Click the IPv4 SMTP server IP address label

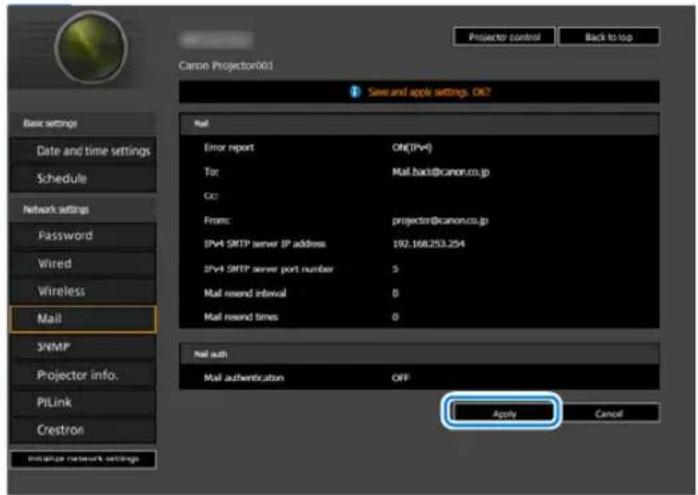click(265, 243)
